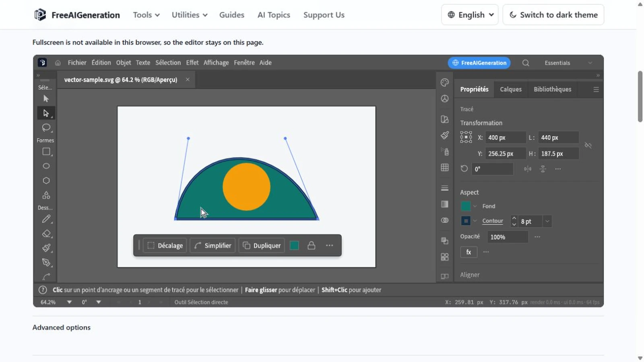Click the Opacité 100% input field
The image size is (644, 362).
[x=508, y=237]
